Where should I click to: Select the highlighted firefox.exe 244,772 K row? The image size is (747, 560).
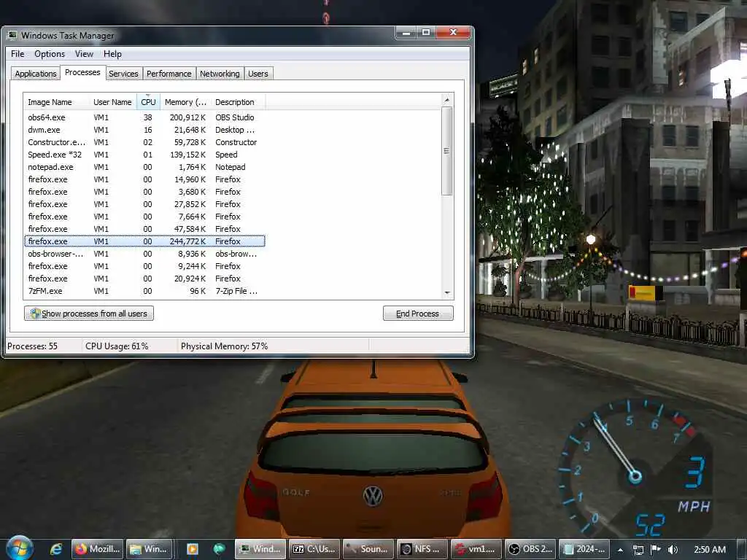(144, 241)
